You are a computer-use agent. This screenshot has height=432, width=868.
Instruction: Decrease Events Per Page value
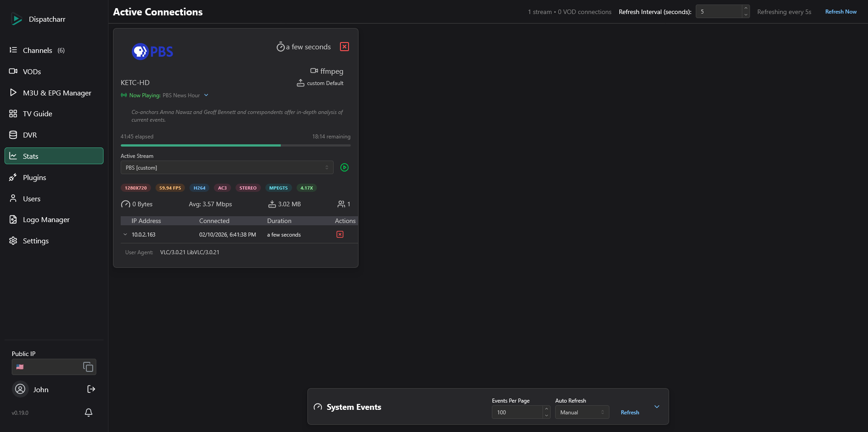click(547, 415)
